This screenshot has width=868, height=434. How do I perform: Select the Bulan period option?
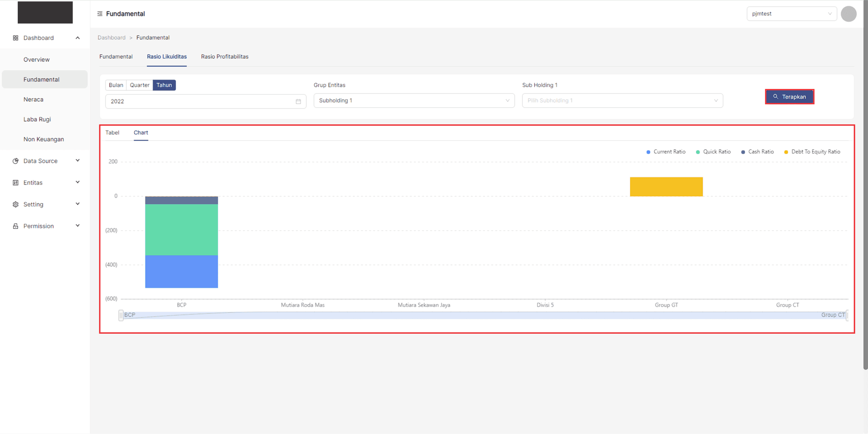pos(116,85)
